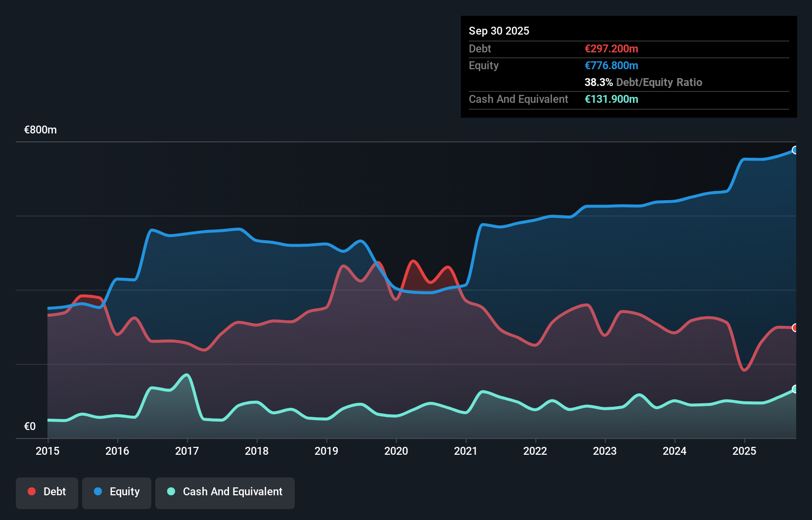Toggle the Cash And Equivalent series visibility
Screen dimensions: 812x520
pyautogui.click(x=225, y=492)
